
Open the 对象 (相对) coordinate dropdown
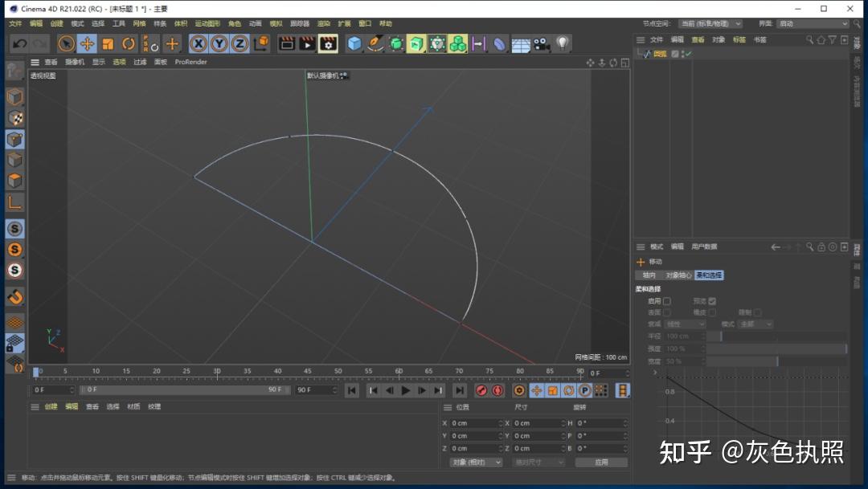[476, 463]
